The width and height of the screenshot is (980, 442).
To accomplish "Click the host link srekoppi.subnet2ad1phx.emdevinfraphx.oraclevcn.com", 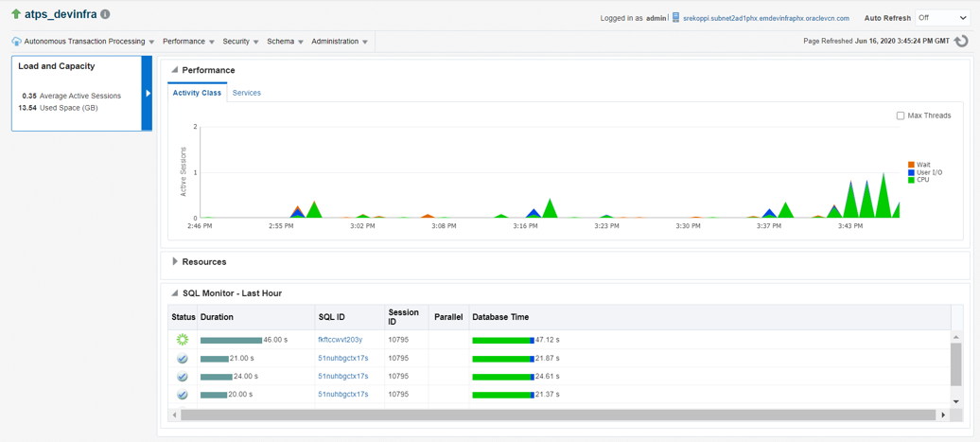I will [765, 18].
